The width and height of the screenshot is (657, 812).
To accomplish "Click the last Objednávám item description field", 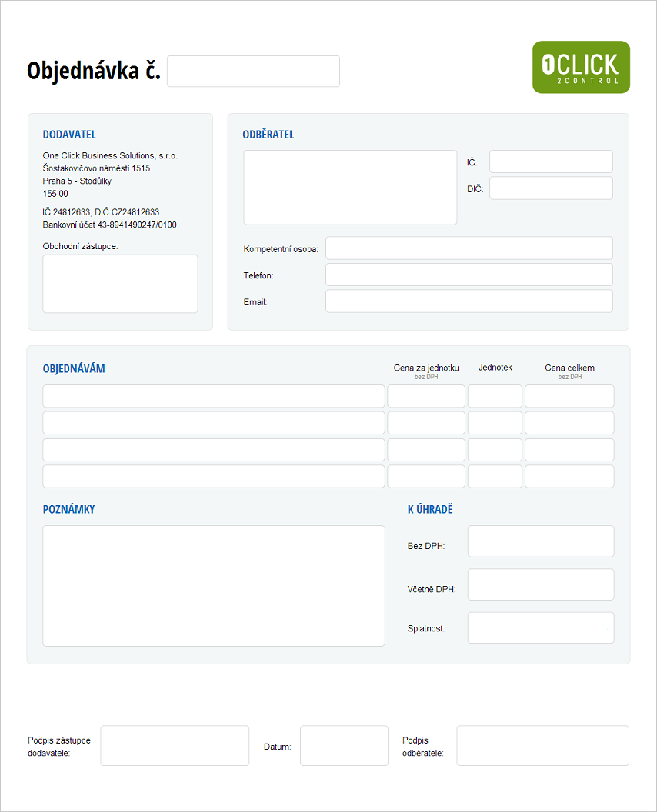I will 213,476.
